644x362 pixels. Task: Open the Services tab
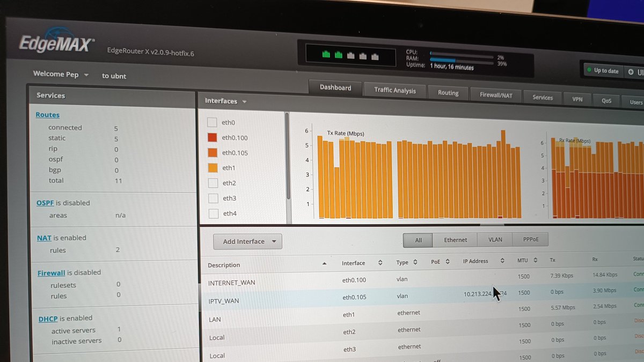click(x=543, y=97)
